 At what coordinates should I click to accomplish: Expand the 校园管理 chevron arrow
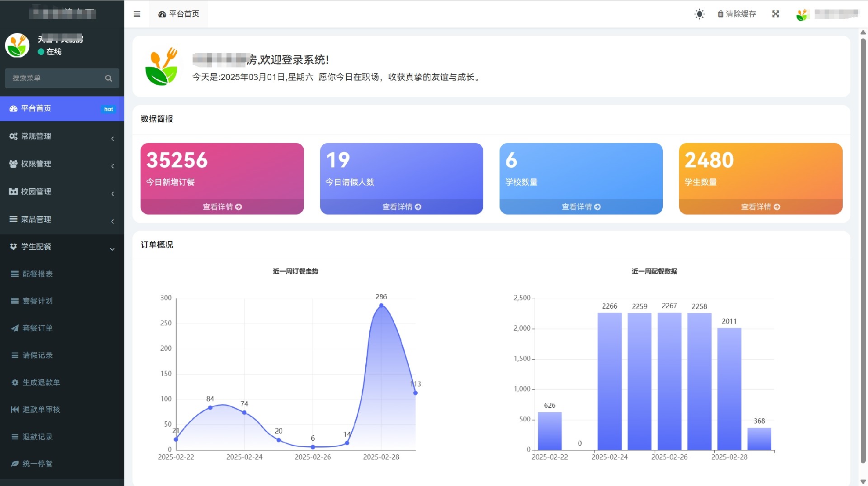click(x=113, y=194)
